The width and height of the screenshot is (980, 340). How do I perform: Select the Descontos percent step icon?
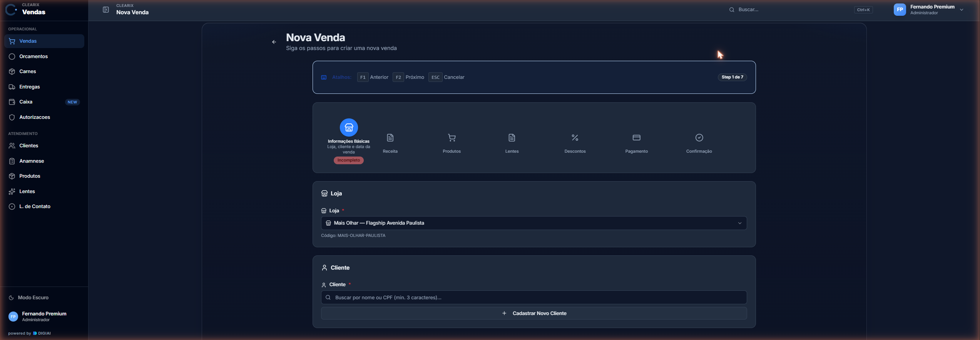coord(575,138)
